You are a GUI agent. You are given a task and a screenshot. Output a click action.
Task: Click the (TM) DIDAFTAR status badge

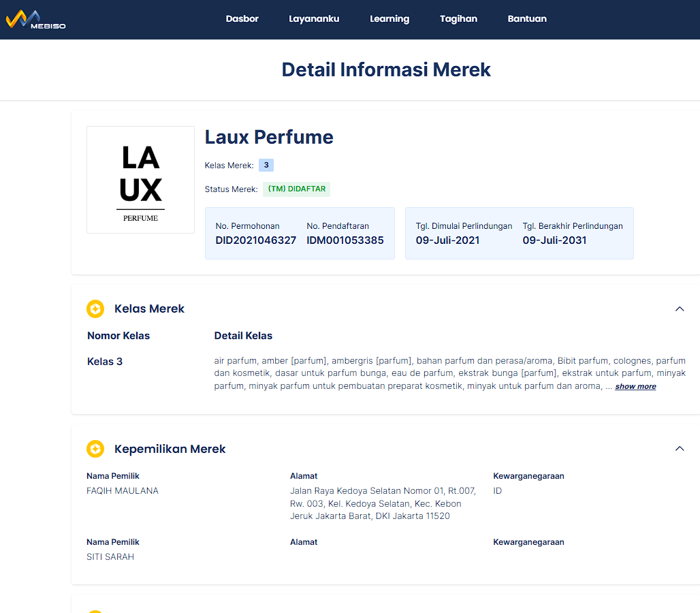pyautogui.click(x=296, y=189)
